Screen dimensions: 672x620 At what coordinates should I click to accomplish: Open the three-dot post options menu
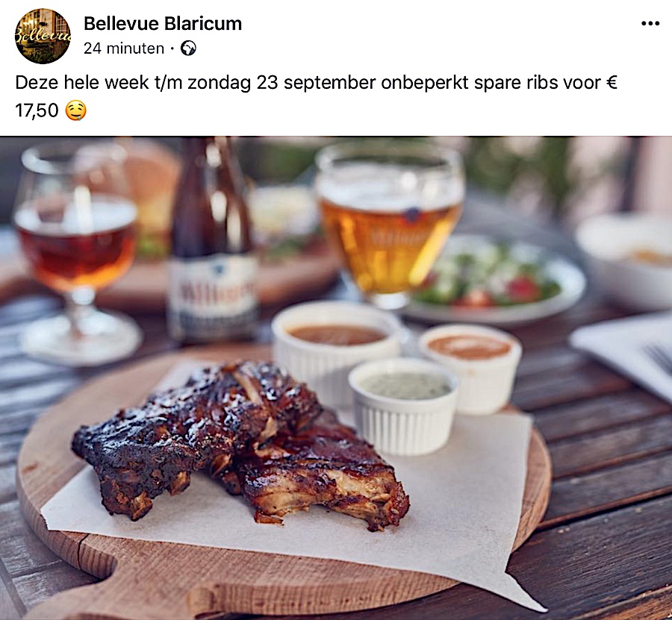[650, 24]
